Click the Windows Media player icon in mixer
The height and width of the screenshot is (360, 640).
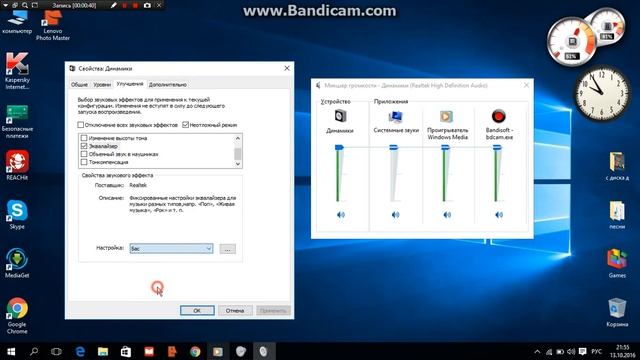446,116
